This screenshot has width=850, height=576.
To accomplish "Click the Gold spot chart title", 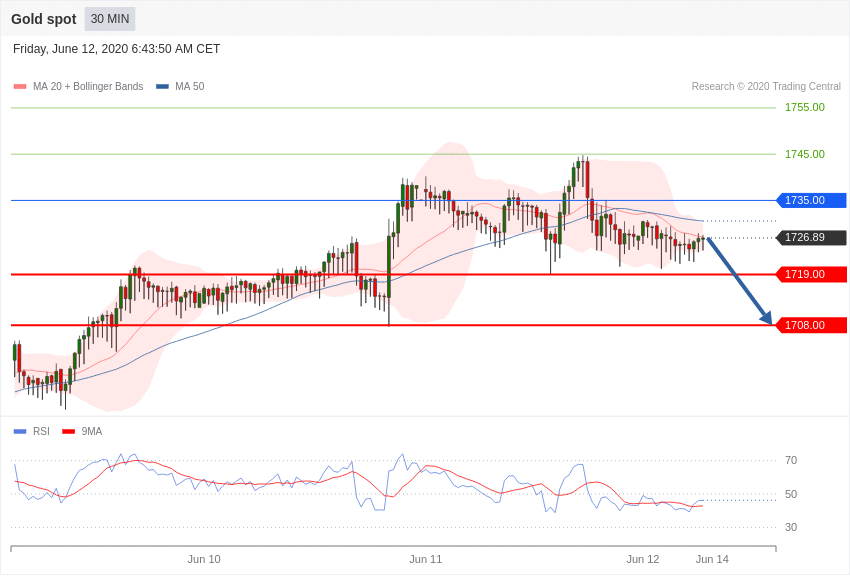I will point(44,19).
